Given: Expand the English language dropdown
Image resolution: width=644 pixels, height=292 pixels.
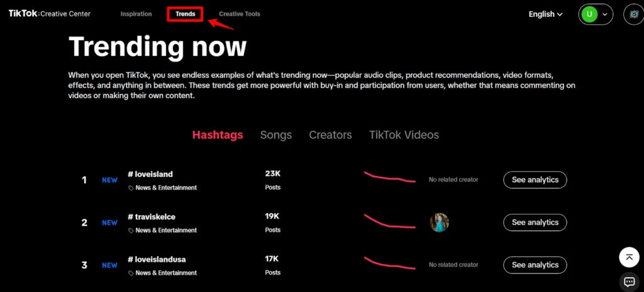Looking at the screenshot, I should [x=545, y=14].
